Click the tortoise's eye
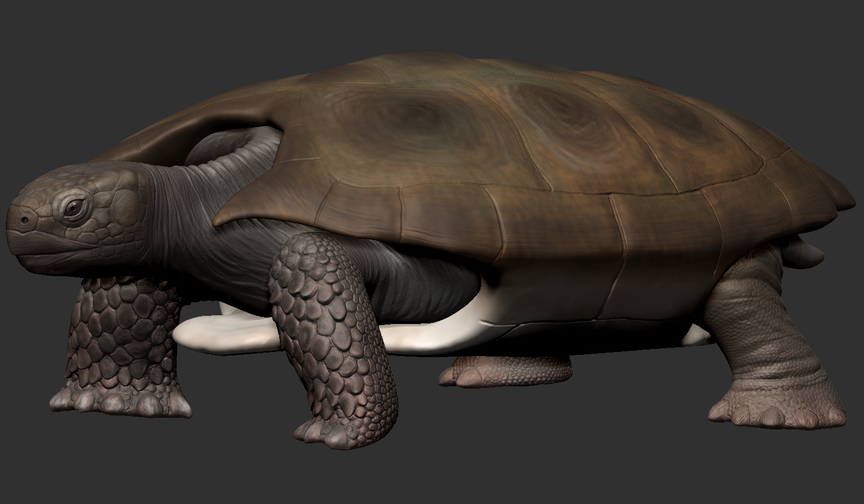 pos(74,208)
